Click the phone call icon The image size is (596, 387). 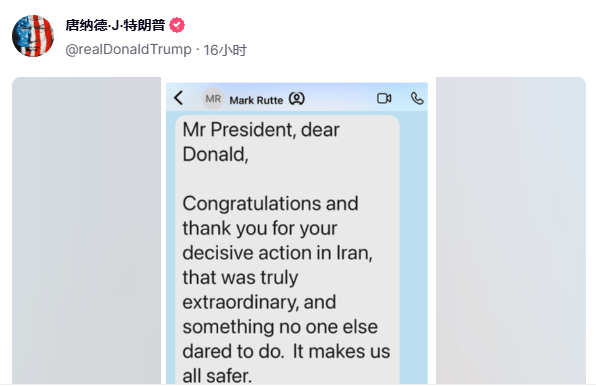click(x=417, y=98)
